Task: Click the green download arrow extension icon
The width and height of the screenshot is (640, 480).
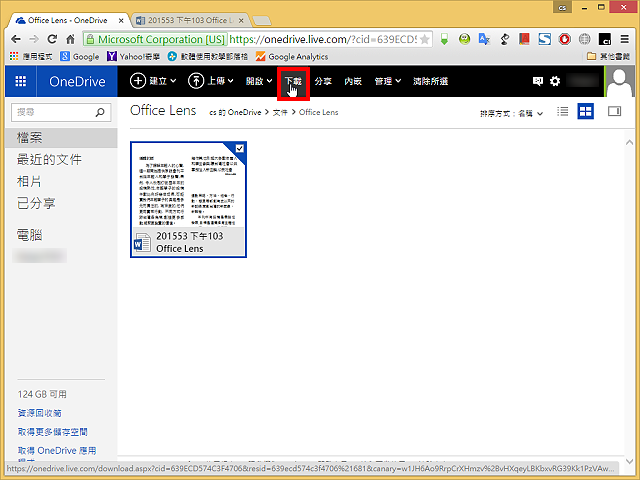Action: 444,39
